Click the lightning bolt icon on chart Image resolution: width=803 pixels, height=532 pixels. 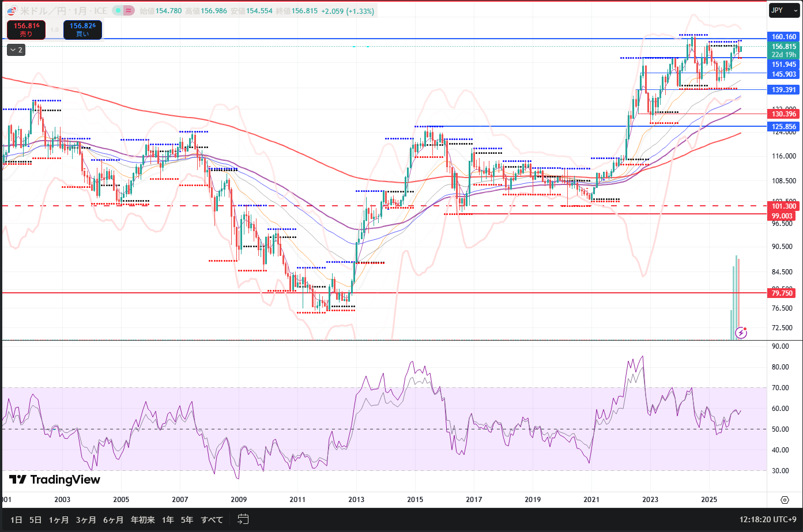tap(741, 333)
